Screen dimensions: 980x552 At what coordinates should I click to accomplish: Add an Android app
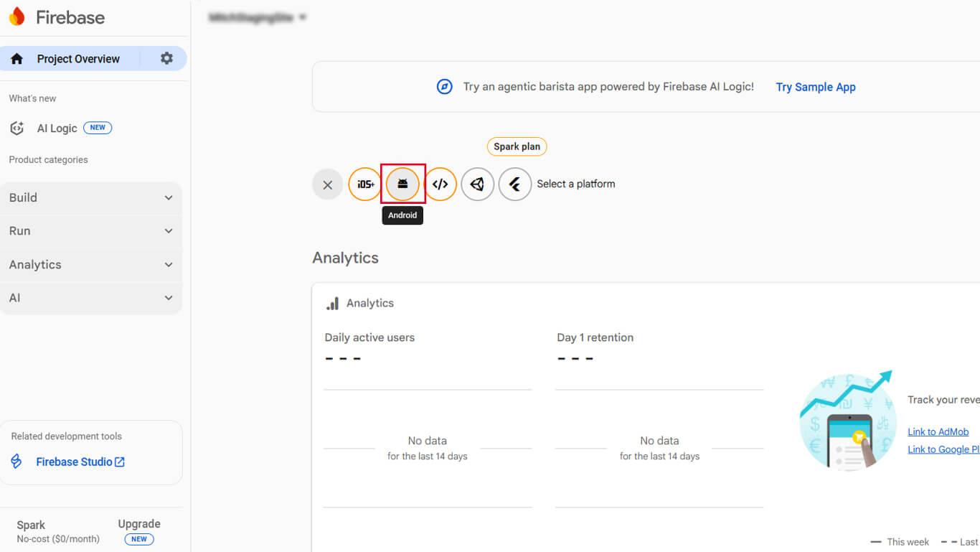tap(402, 184)
